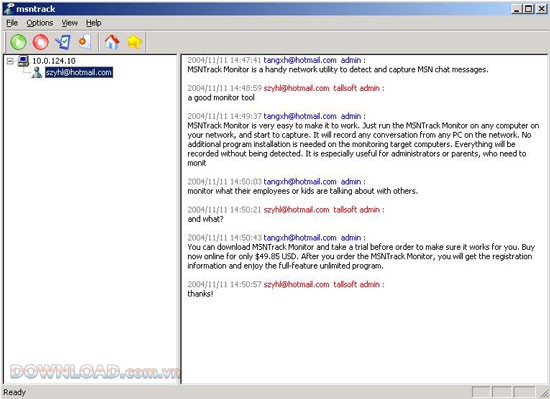Open the File menu
This screenshot has height=399, width=550.
click(x=12, y=23)
